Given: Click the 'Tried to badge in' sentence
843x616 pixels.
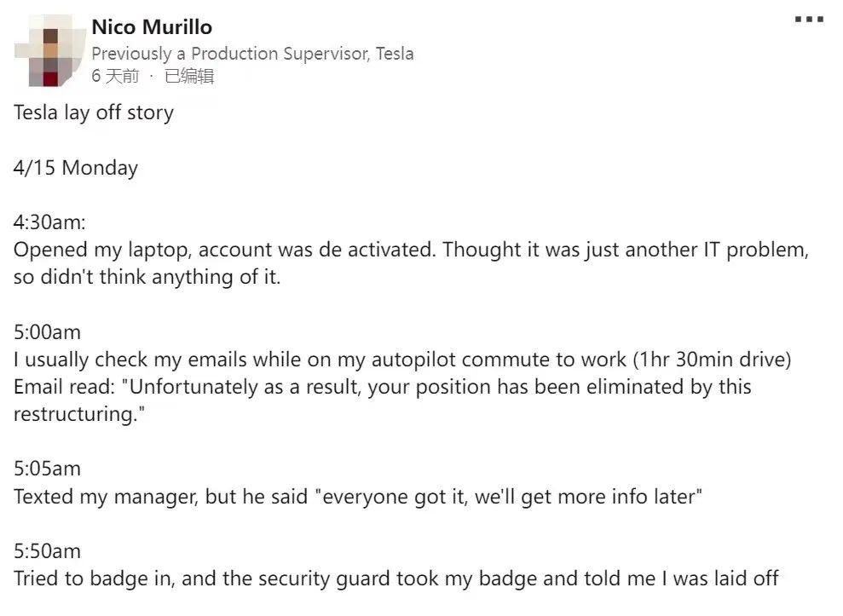Looking at the screenshot, I should click(x=396, y=579).
